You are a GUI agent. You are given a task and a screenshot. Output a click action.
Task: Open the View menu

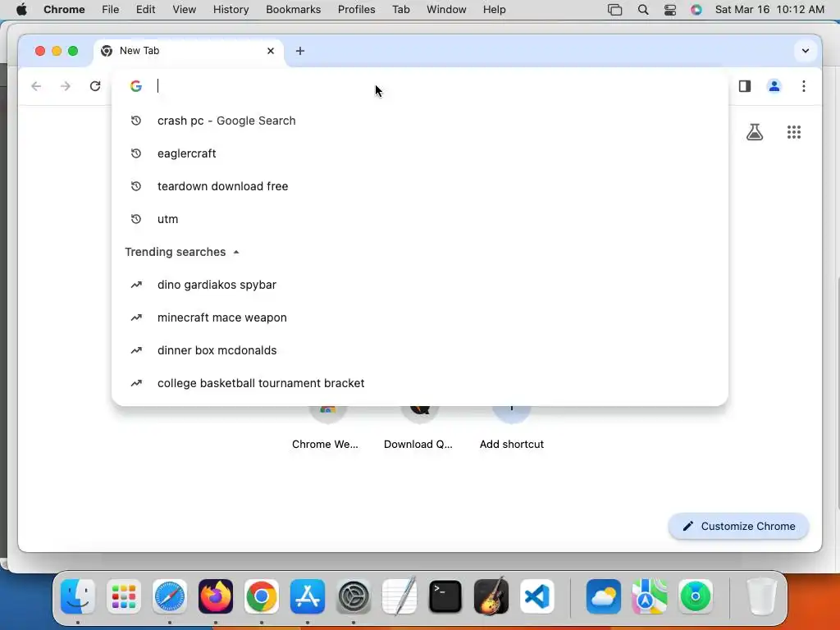pyautogui.click(x=185, y=10)
